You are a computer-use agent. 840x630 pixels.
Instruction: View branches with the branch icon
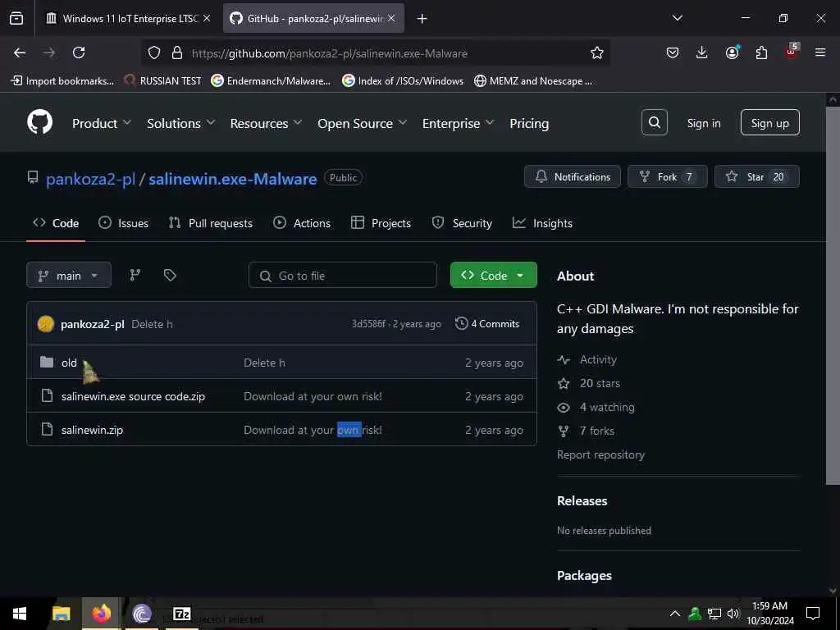point(135,276)
